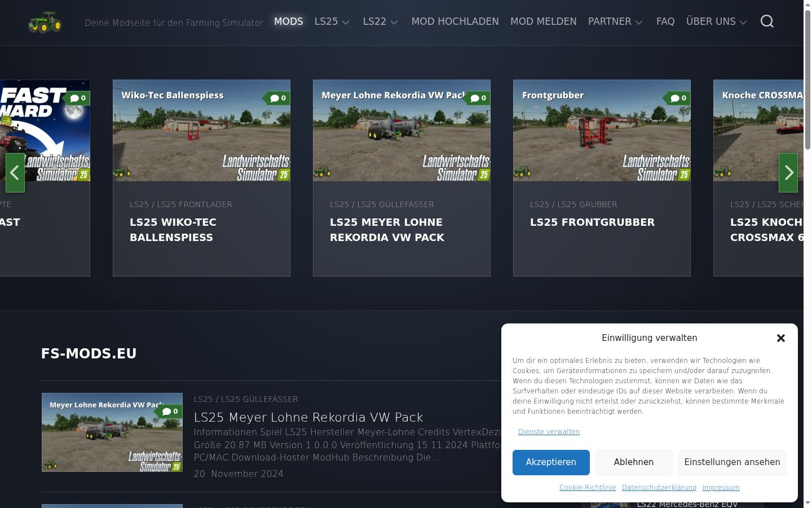Screen dimensions: 812x508
Task: Open the search magnifier icon
Action: point(767,21)
